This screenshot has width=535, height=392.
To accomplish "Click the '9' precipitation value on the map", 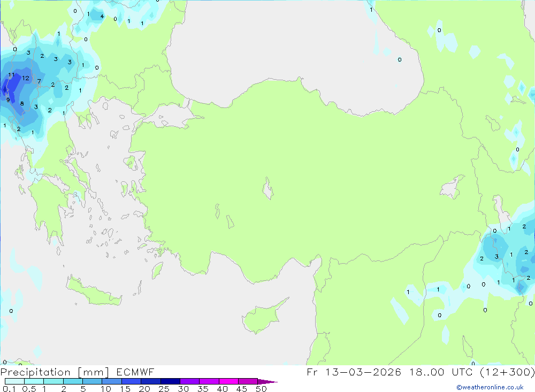I will click(8, 100).
